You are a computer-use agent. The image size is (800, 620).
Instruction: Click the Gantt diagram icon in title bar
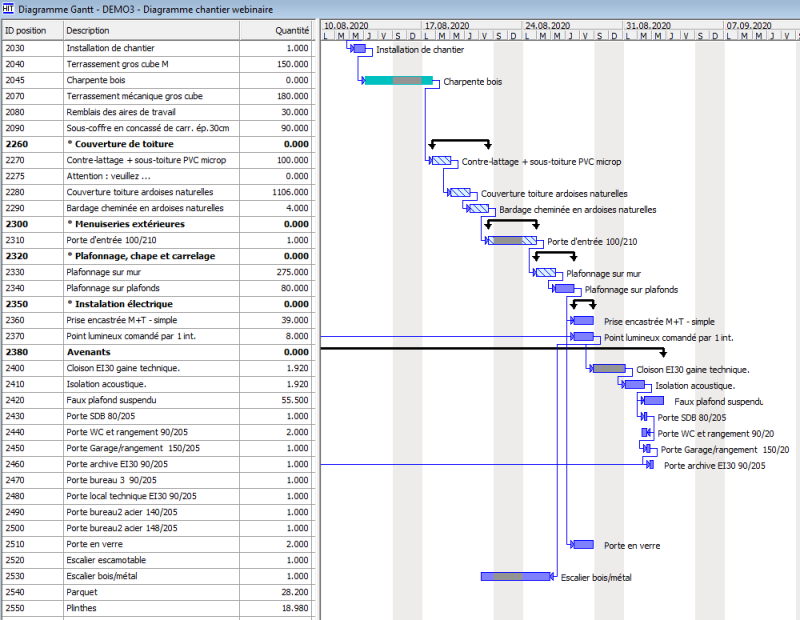[9, 9]
